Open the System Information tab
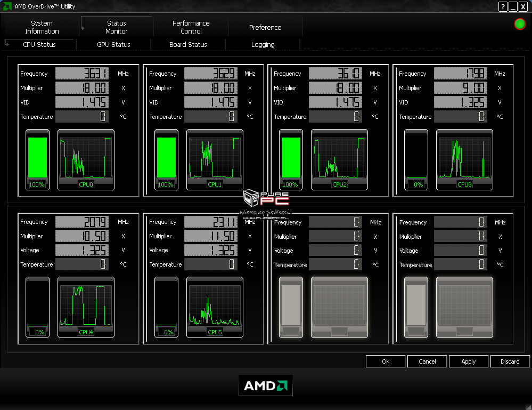Screen dimensions: 532x410 tap(42, 27)
